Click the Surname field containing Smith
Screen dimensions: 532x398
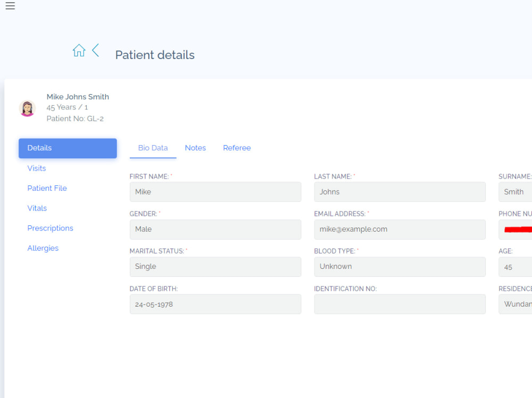[515, 192]
